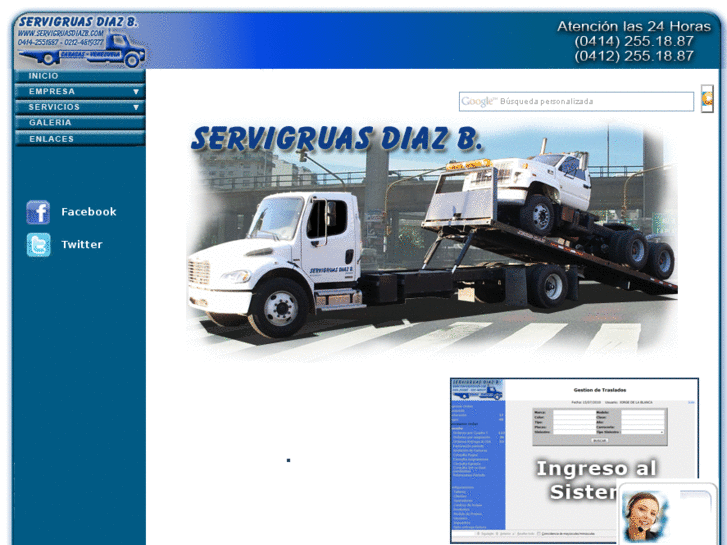Click the Servigruas Diaz B. header logo
This screenshot has width=727, height=545.
coord(81,42)
